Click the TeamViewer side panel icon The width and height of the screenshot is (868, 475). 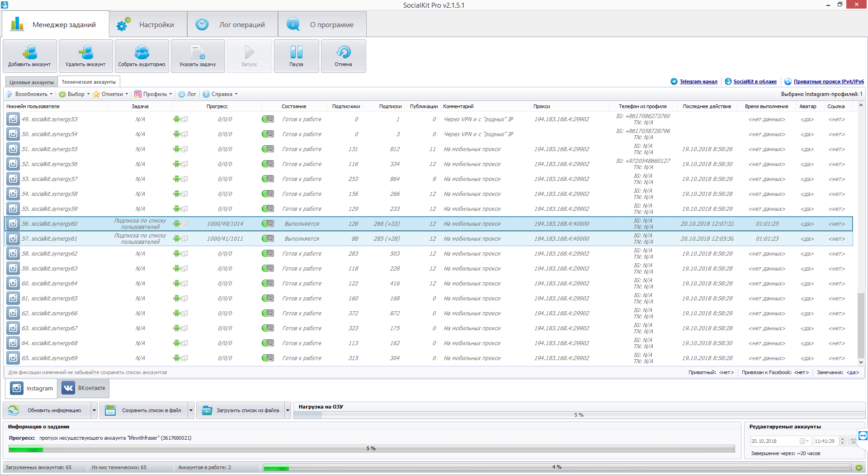[863, 436]
